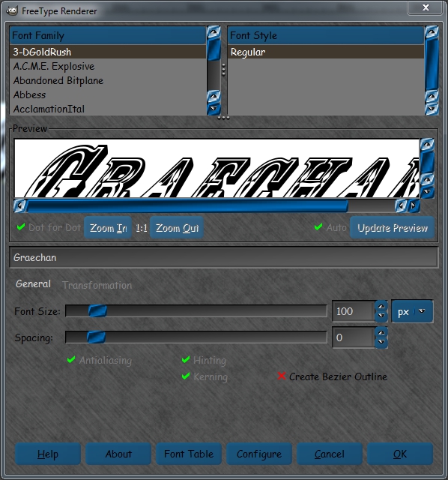Click the Font Size value field showing 100
Viewport: 448px width, 480px height.
[x=354, y=311]
